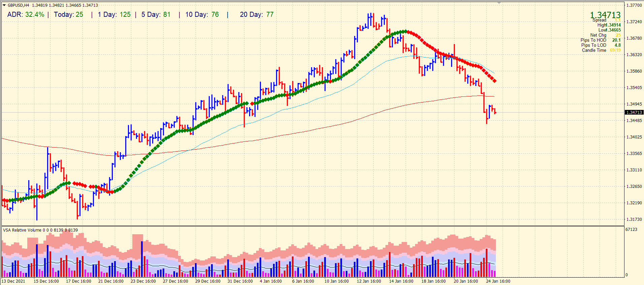Viewport: 644px width, 285px height.
Task: Click the large green 1.34713 price display
Action: click(605, 15)
